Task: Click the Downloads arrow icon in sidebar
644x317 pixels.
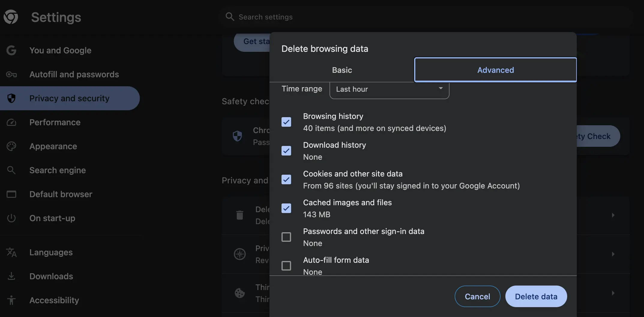Action: pos(11,276)
